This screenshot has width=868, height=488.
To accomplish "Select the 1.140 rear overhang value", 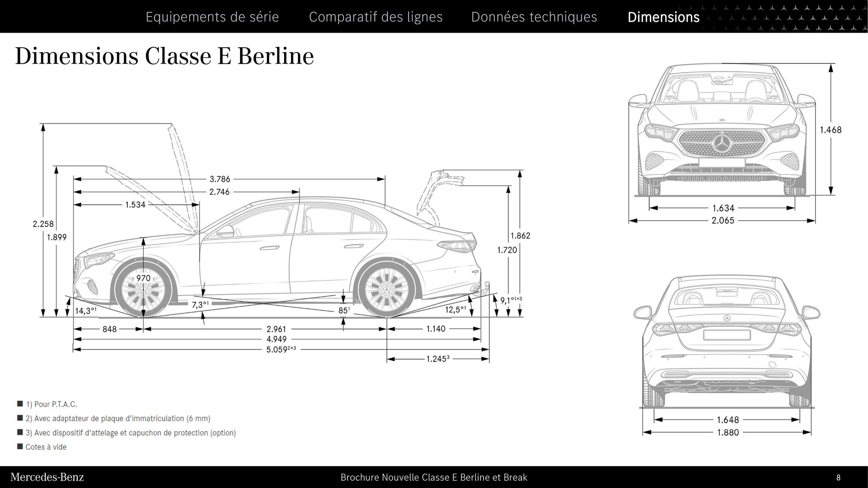I will (x=436, y=329).
